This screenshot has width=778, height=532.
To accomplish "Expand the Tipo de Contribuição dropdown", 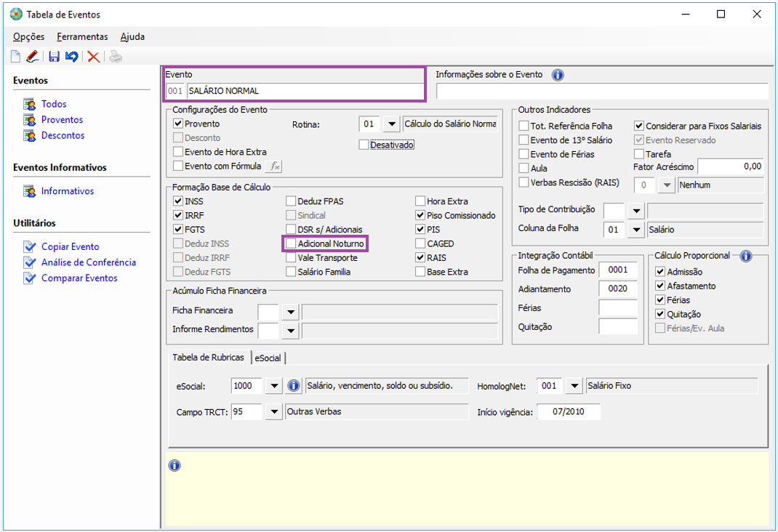I will click(635, 211).
